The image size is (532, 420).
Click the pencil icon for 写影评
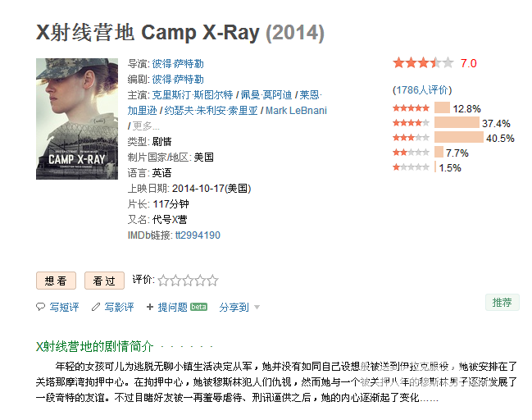click(x=96, y=307)
